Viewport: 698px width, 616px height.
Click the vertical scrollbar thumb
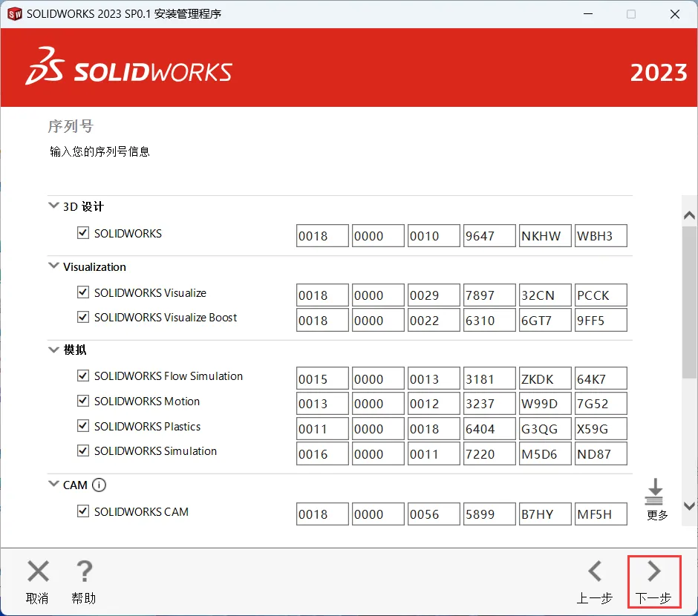pos(689,303)
